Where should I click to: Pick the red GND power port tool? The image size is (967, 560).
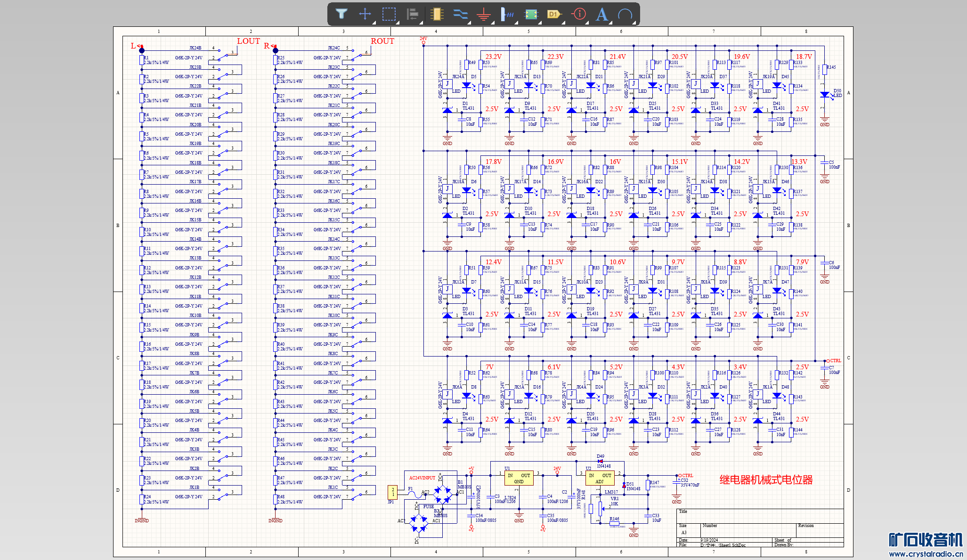[x=484, y=15]
